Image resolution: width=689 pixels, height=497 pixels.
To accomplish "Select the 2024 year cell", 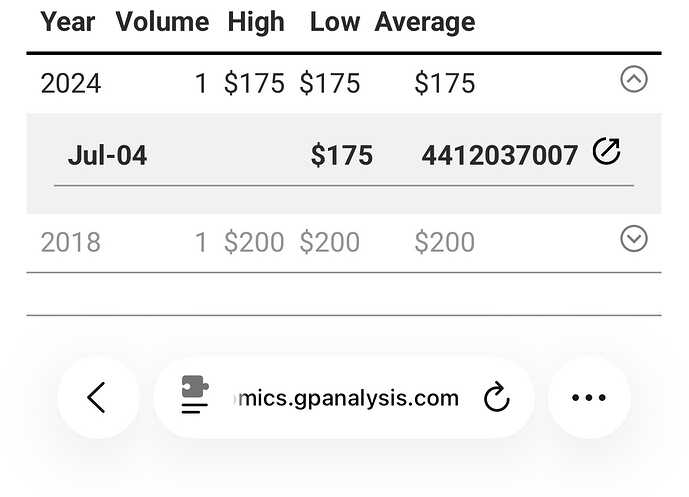I will coord(71,83).
